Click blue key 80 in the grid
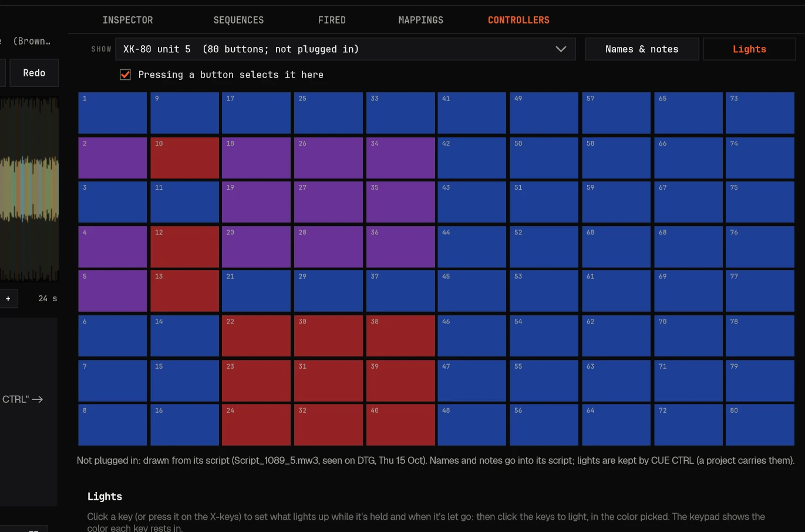Screen dimensions: 805x532 click(x=760, y=425)
